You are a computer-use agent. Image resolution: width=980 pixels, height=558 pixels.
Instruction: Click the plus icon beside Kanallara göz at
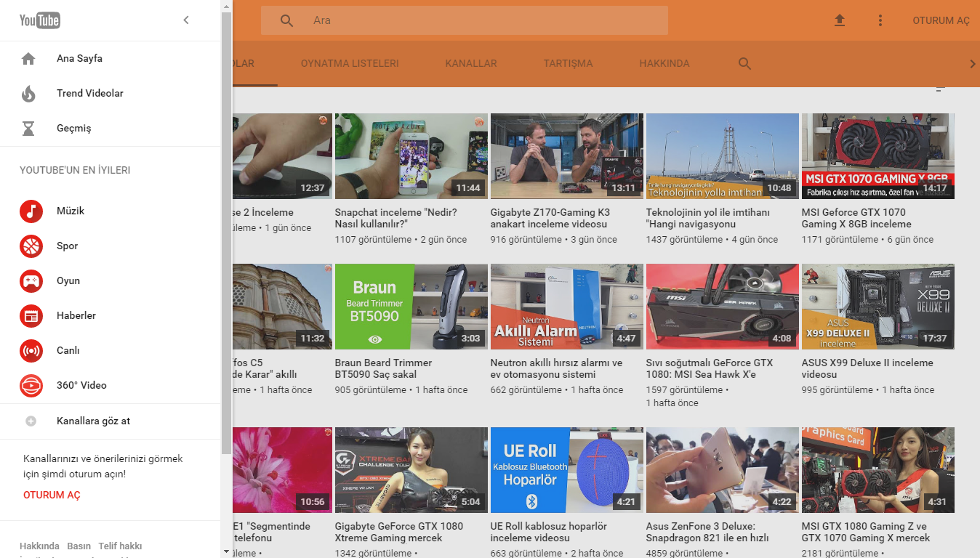[31, 421]
